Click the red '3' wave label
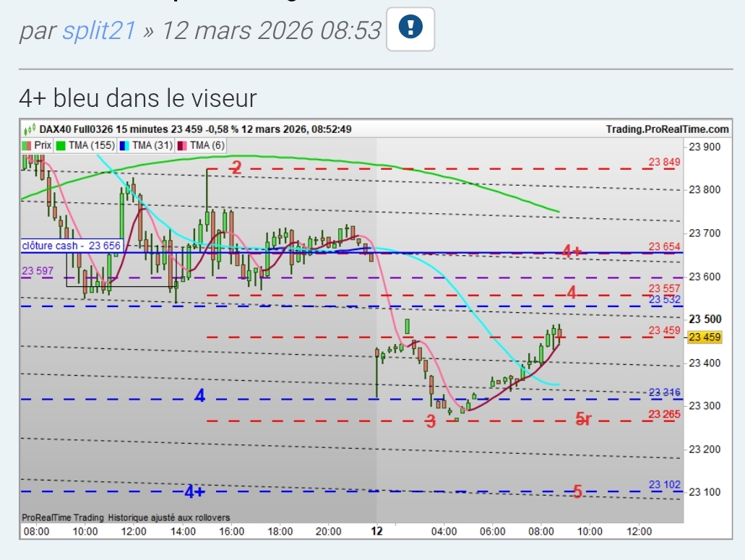Screen dimensions: 745x560 coord(431,421)
